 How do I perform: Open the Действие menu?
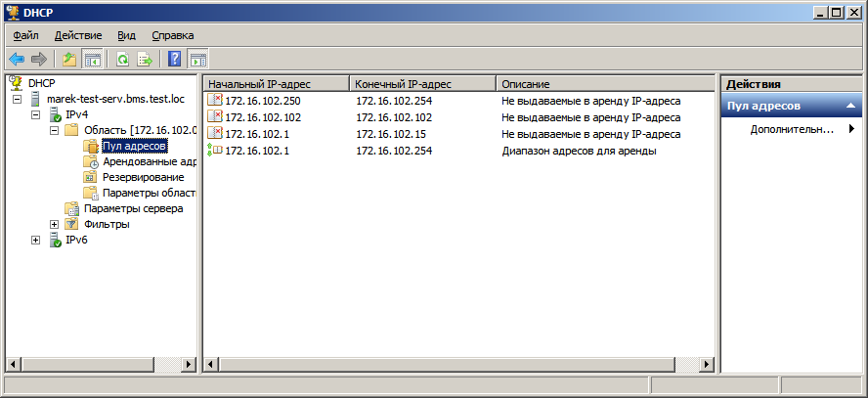pyautogui.click(x=78, y=36)
